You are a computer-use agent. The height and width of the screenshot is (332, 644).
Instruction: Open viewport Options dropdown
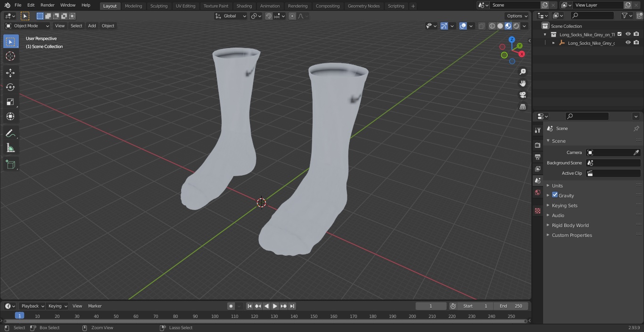(517, 16)
